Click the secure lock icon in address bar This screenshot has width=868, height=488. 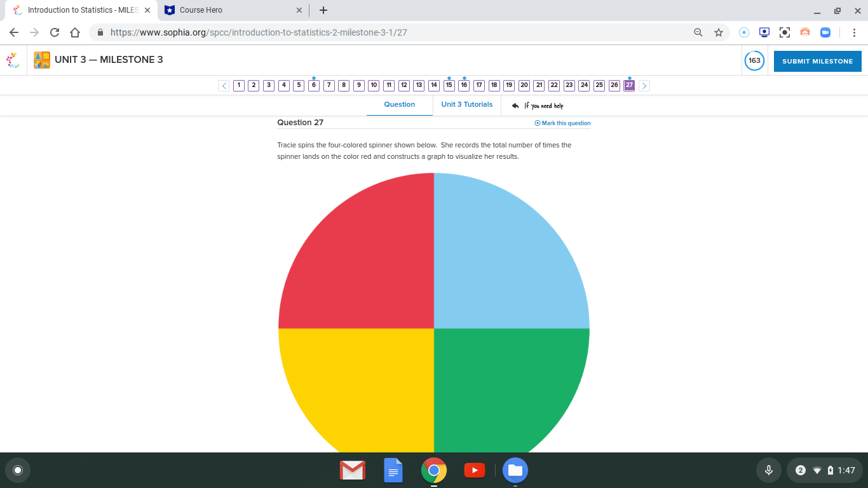pyautogui.click(x=100, y=32)
